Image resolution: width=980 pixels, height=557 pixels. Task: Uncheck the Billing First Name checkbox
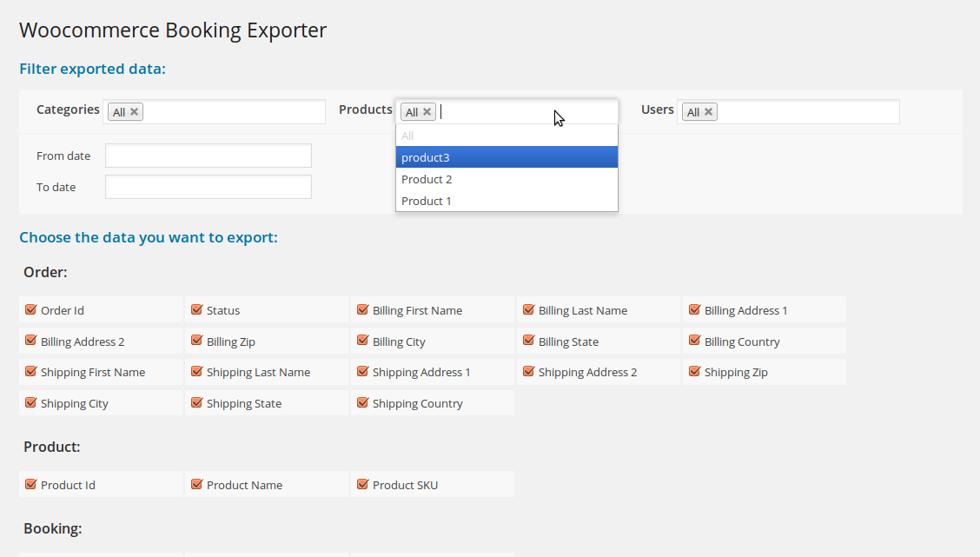tap(362, 309)
